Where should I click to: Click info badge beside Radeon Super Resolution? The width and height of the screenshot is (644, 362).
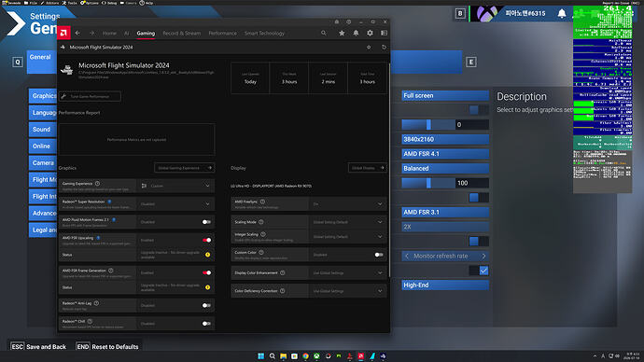point(109,202)
